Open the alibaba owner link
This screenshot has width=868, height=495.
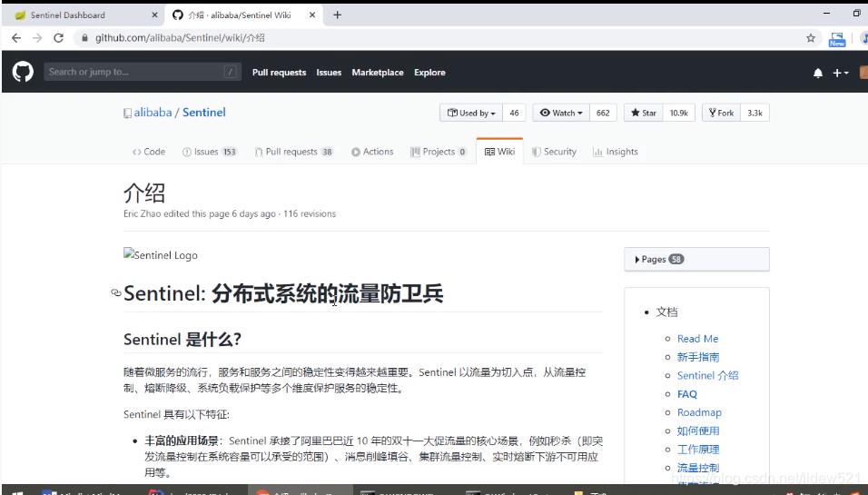pos(153,113)
